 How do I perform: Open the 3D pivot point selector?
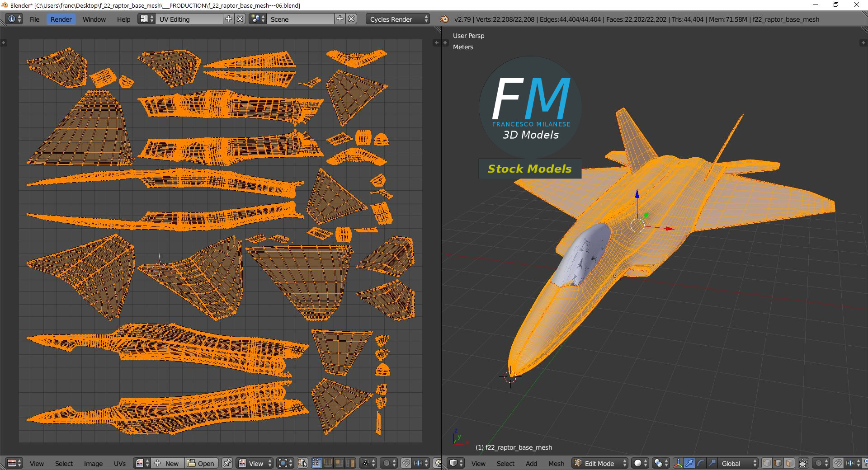tap(661, 463)
